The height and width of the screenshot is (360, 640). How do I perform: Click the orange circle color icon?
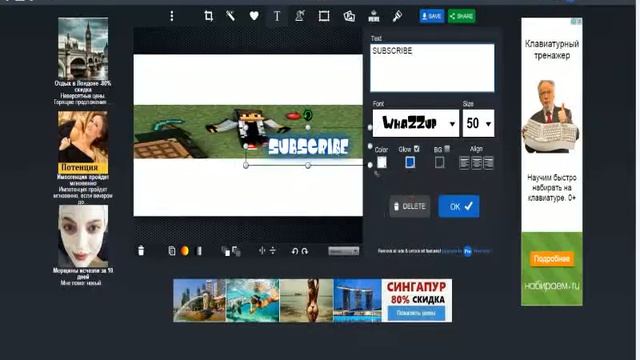pos(184,251)
